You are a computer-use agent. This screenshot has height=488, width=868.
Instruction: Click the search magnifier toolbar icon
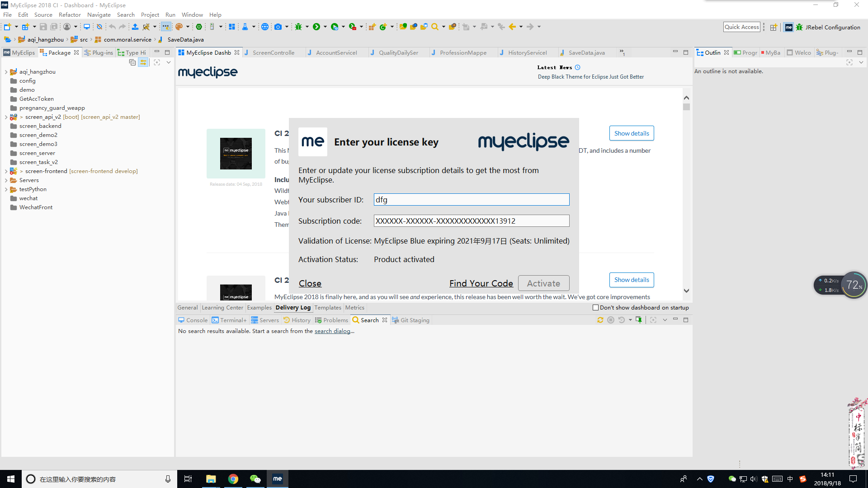[435, 27]
